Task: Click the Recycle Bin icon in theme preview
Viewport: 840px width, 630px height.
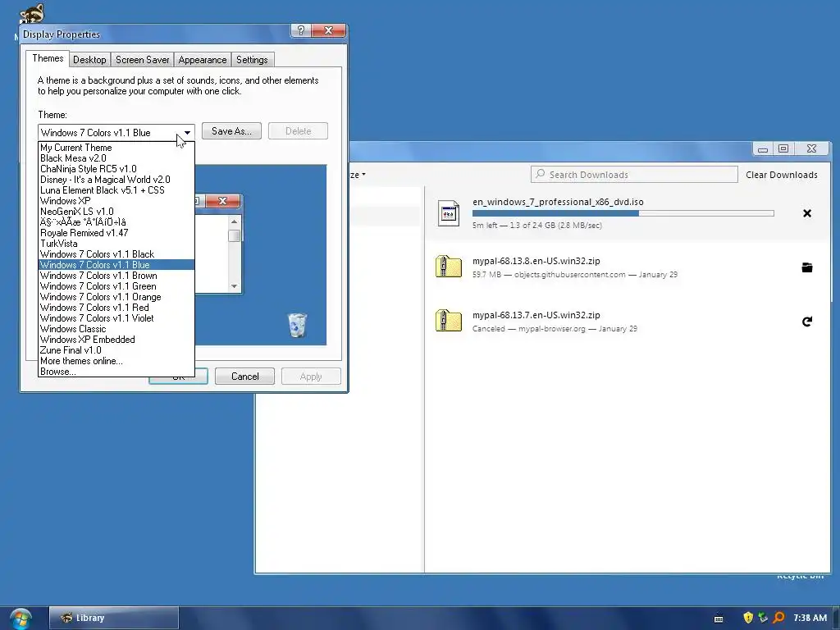Action: [297, 325]
